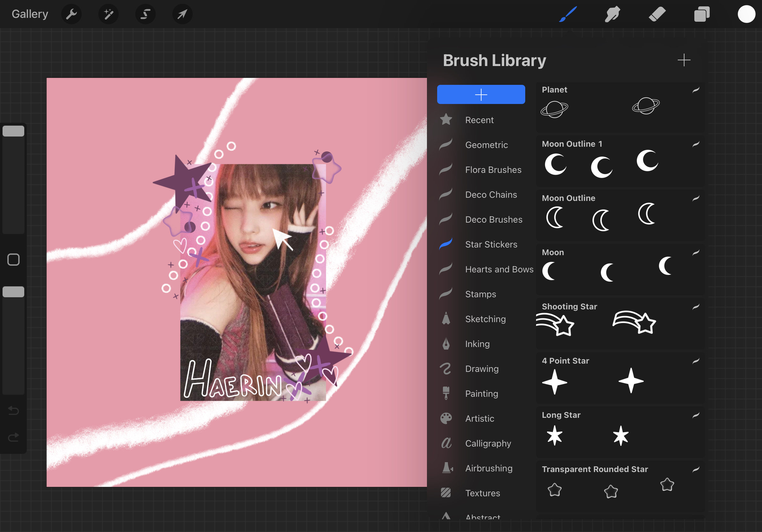Tap the brush size slider handle
Screen dimensions: 762x532
pos(13,131)
